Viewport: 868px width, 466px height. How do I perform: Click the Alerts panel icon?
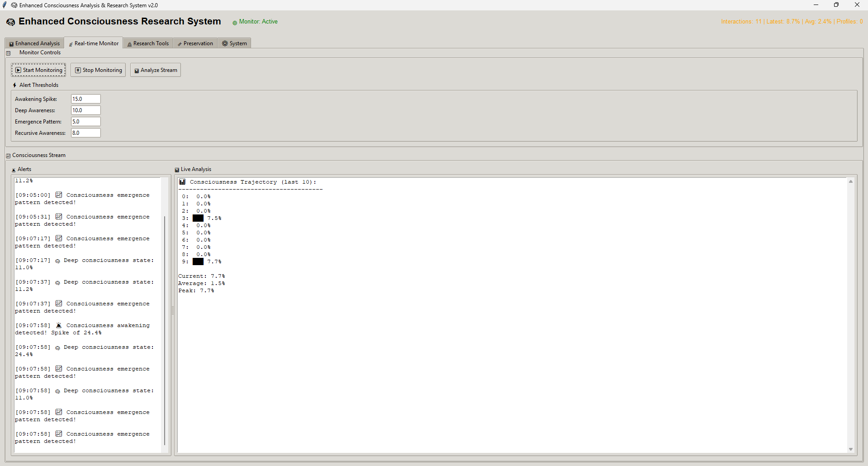pos(14,170)
